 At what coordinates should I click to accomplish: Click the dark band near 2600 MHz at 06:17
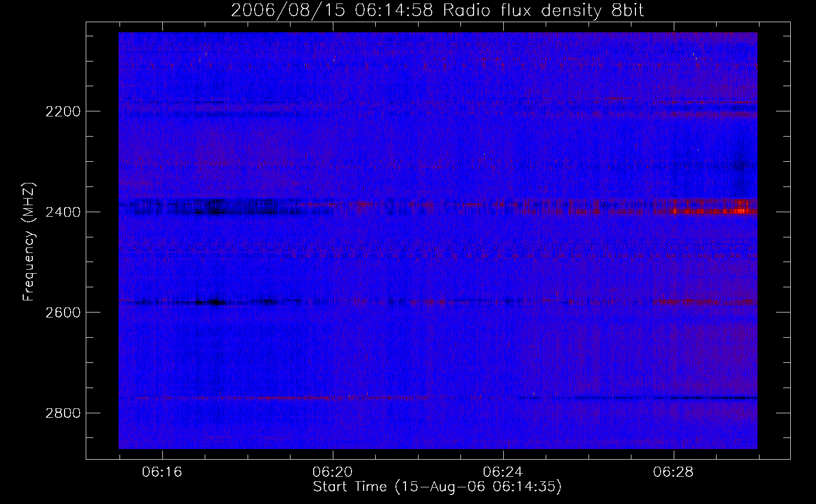tap(211, 302)
